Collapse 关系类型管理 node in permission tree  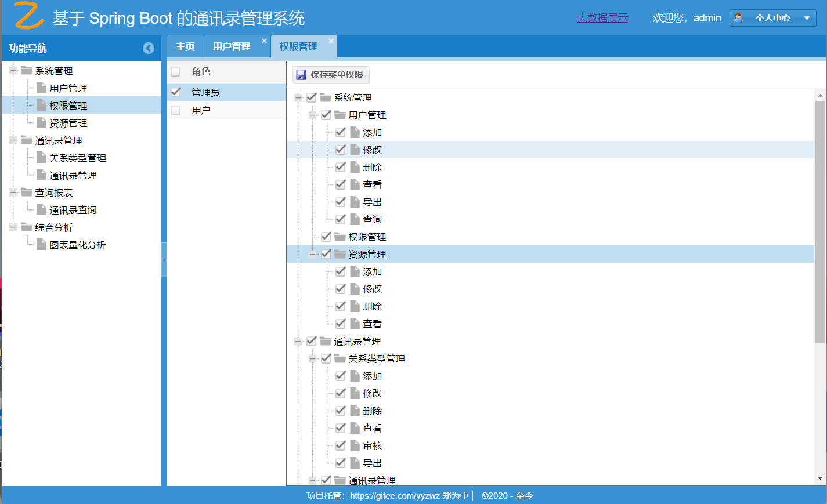(313, 358)
